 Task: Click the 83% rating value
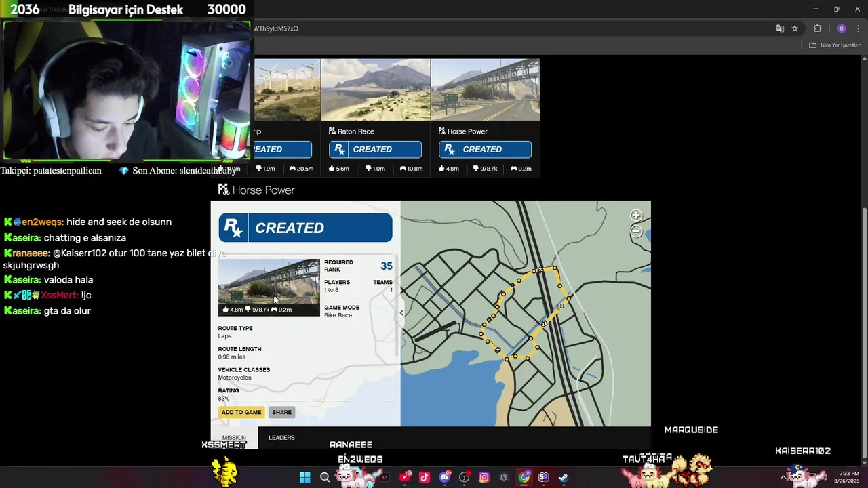[x=224, y=399]
